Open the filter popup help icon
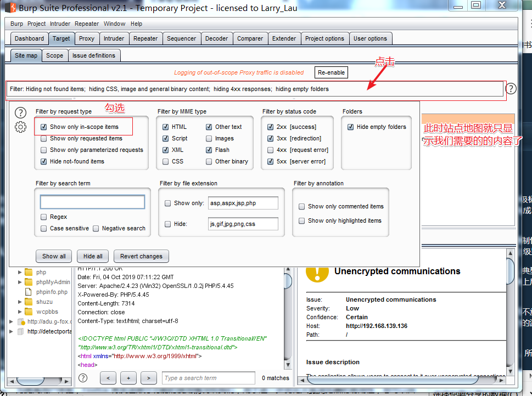 (20, 112)
